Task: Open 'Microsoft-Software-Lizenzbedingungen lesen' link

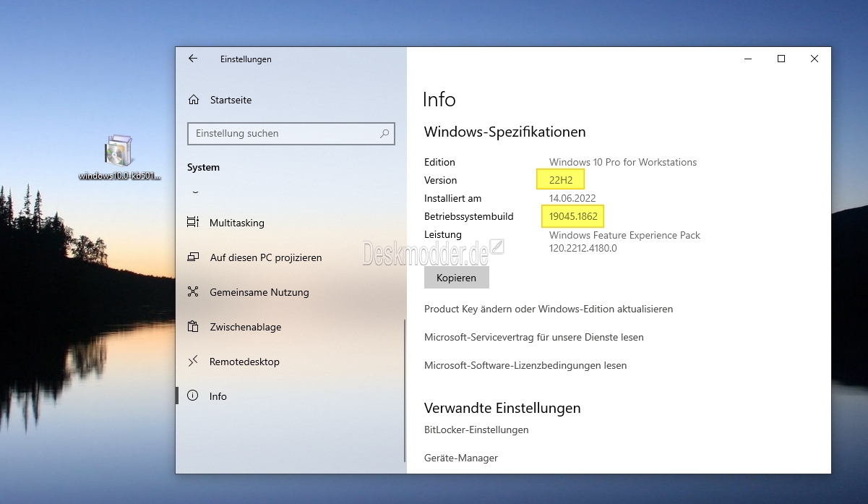Action: pyautogui.click(x=525, y=365)
